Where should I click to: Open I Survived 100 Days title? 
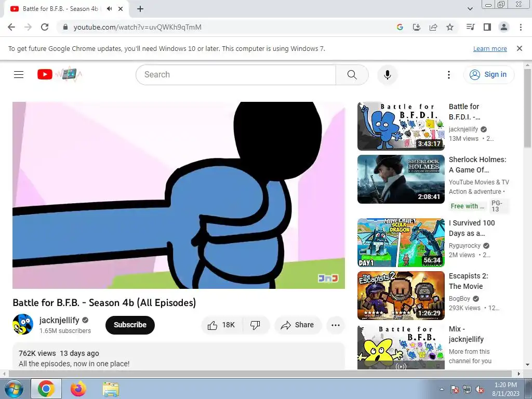point(472,228)
